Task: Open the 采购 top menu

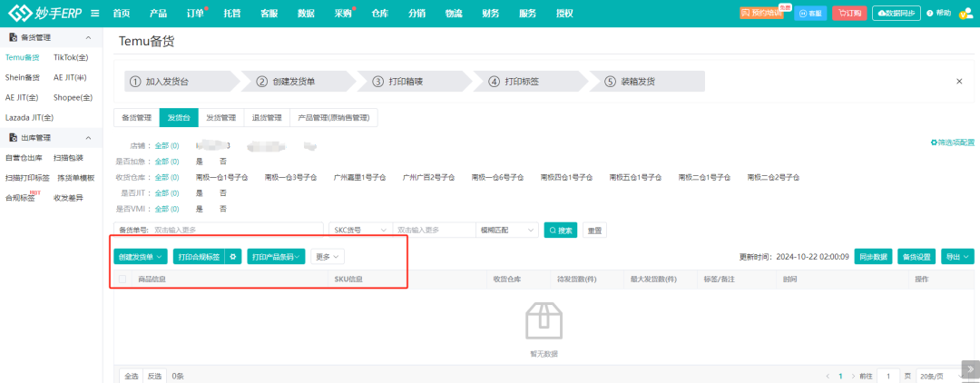Action: pyautogui.click(x=343, y=13)
